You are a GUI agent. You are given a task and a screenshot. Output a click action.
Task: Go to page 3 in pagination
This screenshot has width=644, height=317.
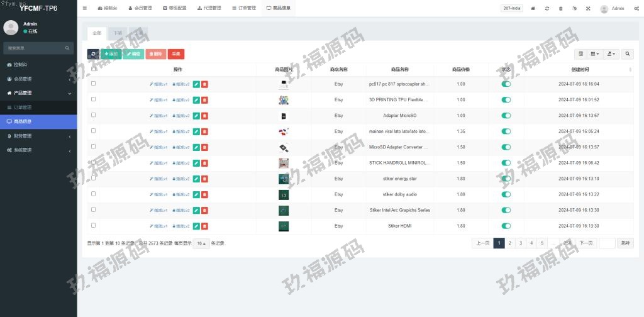[x=520, y=243]
